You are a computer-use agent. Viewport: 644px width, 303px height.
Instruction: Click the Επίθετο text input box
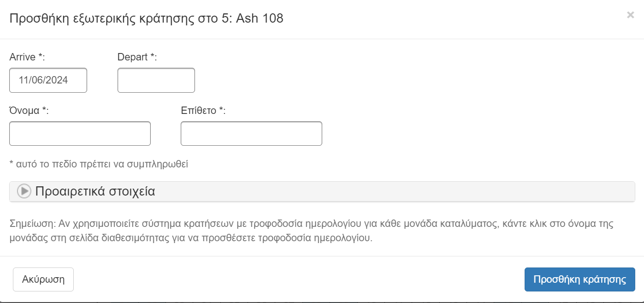tap(251, 134)
